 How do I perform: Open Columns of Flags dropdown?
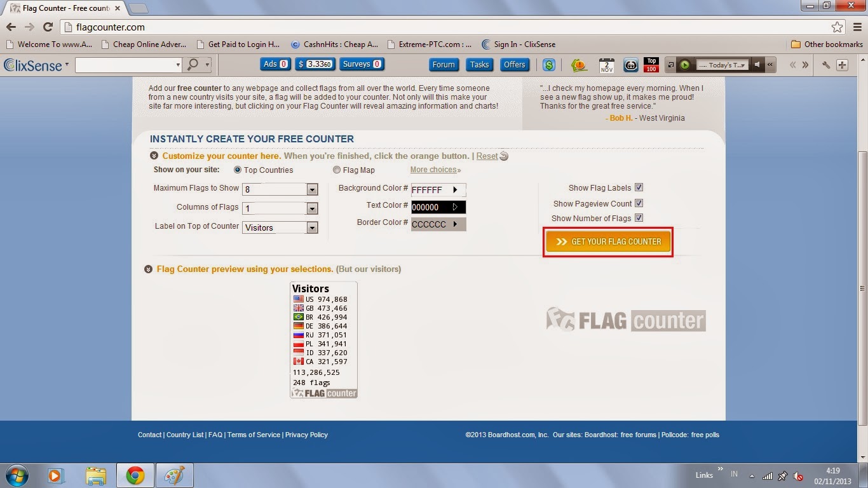[x=280, y=208]
